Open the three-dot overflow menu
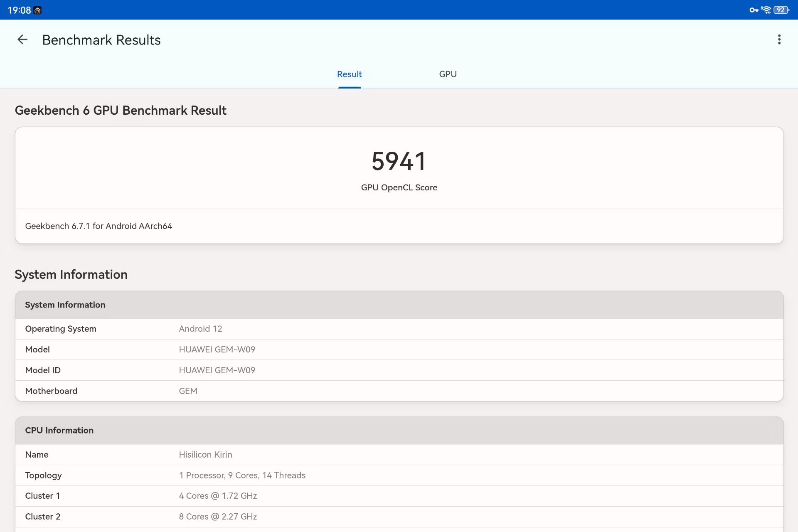The width and height of the screenshot is (798, 532). tap(779, 39)
